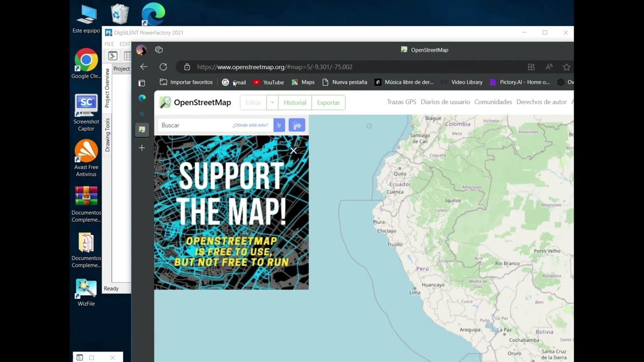Click Arequipa label on the map

[470, 330]
